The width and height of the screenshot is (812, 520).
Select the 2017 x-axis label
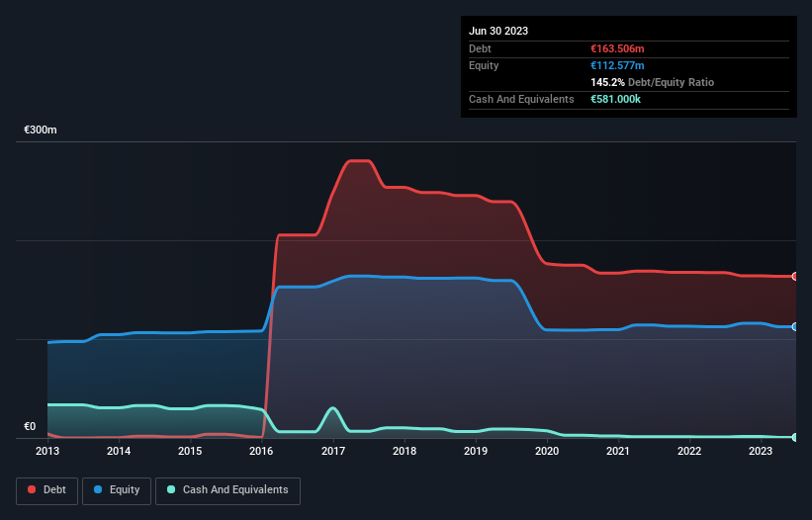tap(333, 451)
